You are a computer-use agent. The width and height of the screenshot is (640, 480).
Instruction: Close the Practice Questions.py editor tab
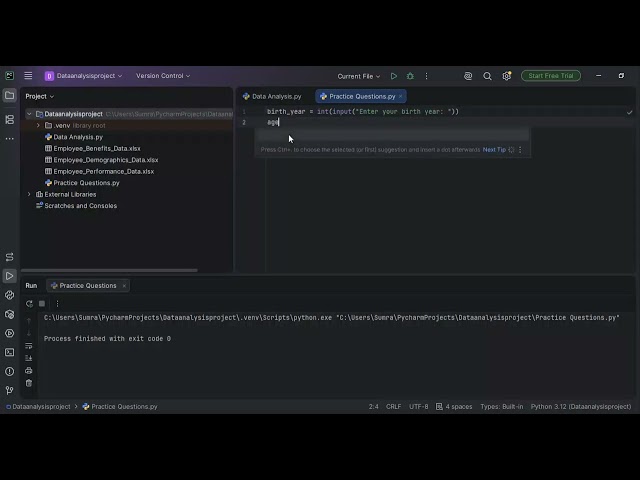[x=400, y=96]
